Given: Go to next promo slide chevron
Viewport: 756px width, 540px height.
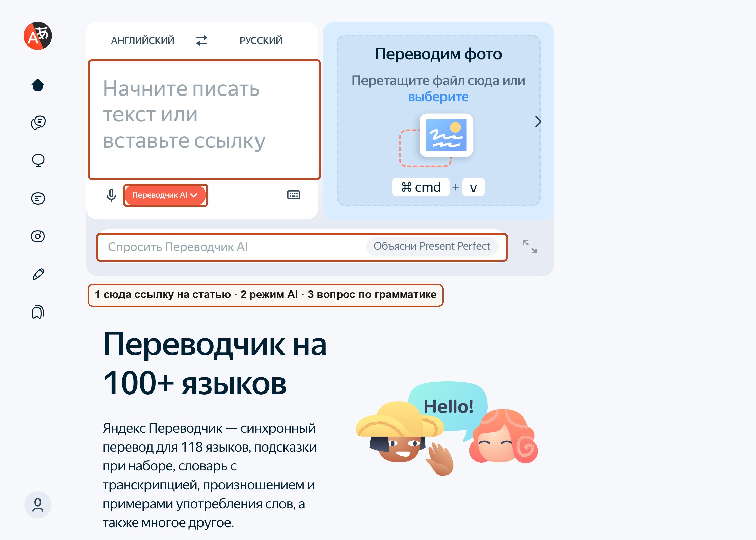Looking at the screenshot, I should pyautogui.click(x=538, y=122).
